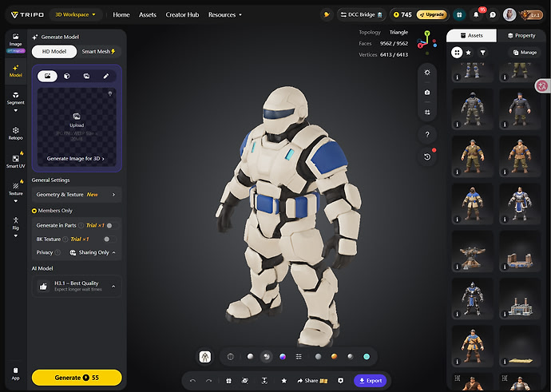Toggle the 8K Texture switch
This screenshot has width=551, height=392.
click(109, 240)
